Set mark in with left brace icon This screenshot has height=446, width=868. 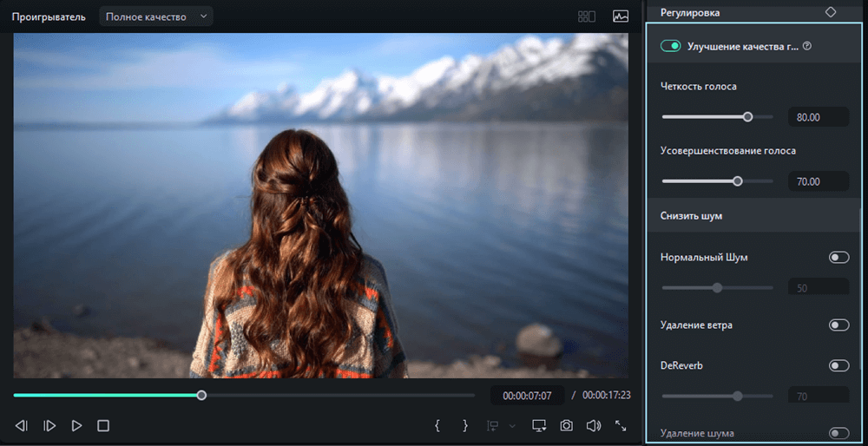(437, 425)
